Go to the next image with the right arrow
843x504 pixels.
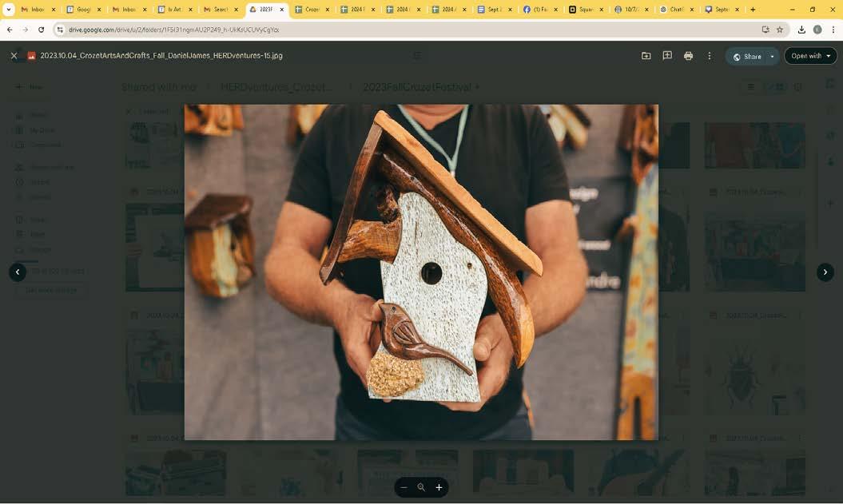tap(825, 272)
